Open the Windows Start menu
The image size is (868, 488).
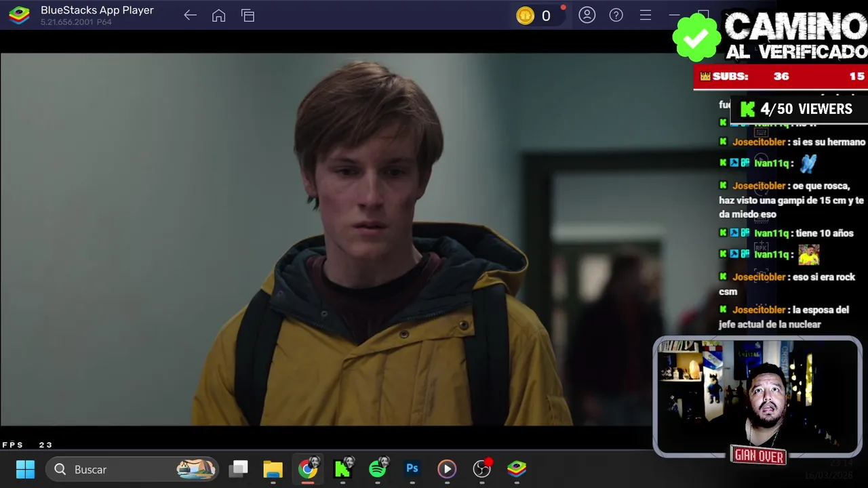pyautogui.click(x=25, y=469)
